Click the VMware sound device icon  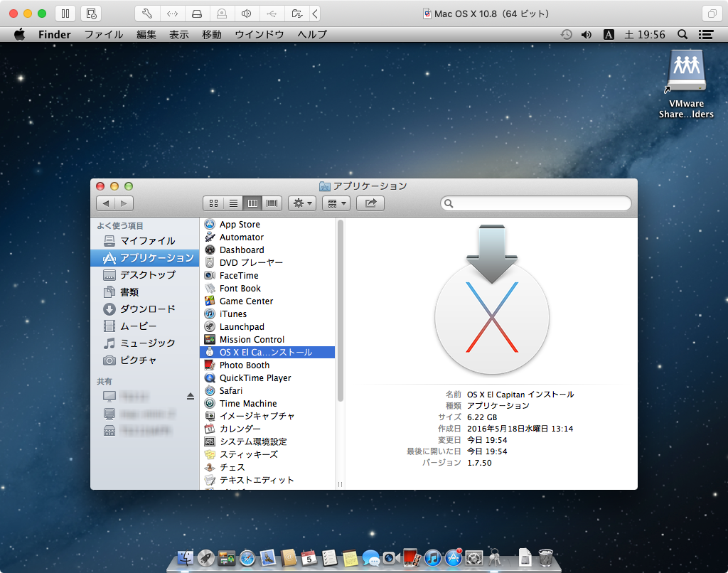(247, 14)
